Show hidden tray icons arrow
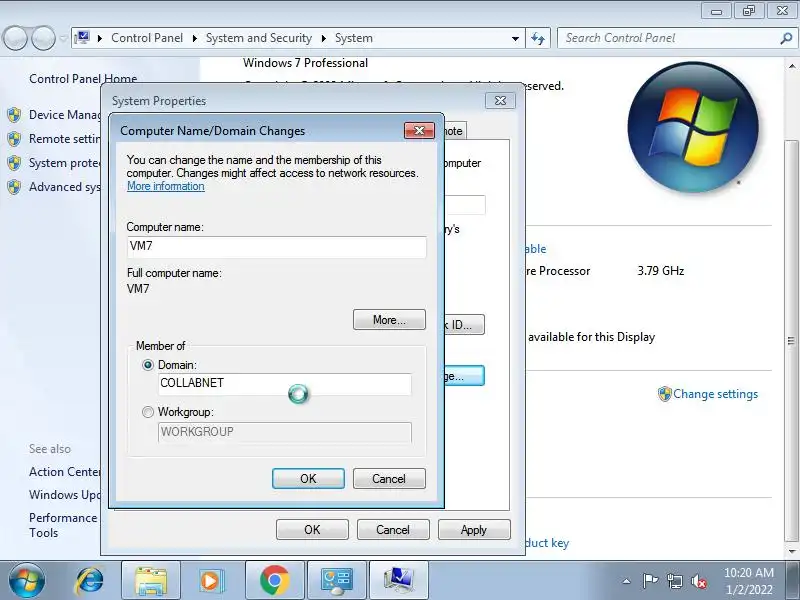 (x=627, y=581)
